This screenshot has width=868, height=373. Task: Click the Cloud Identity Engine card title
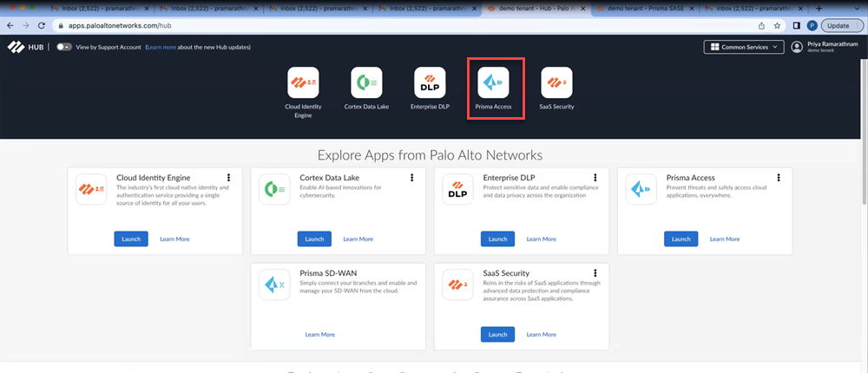[154, 178]
